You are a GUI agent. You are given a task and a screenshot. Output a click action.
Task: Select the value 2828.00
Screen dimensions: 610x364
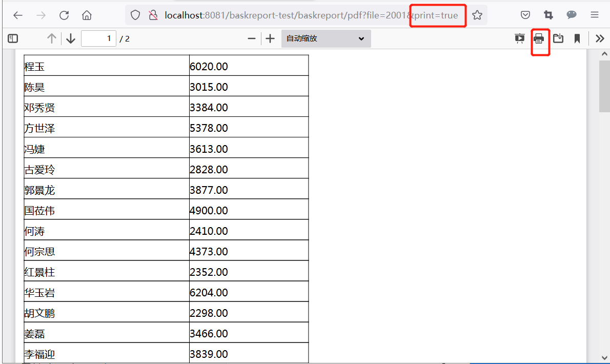point(209,170)
